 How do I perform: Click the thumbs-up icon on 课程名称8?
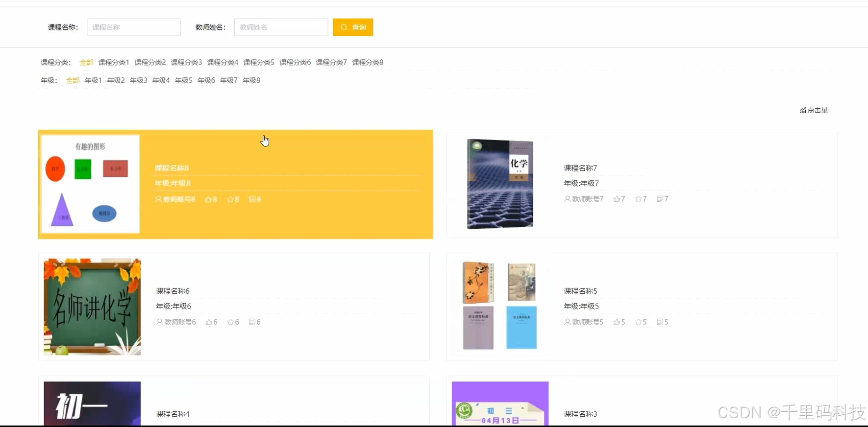pos(208,199)
